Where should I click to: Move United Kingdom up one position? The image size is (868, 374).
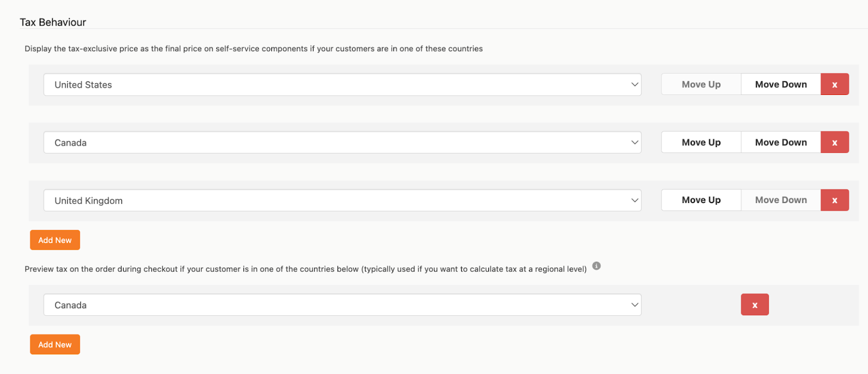(x=701, y=200)
